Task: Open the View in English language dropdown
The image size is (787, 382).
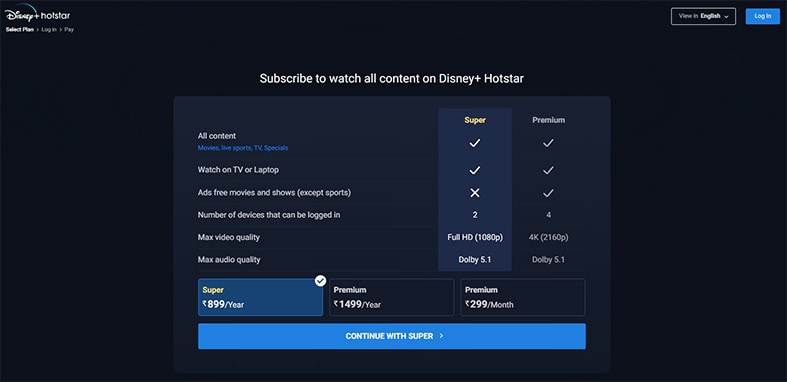Action: coord(703,16)
